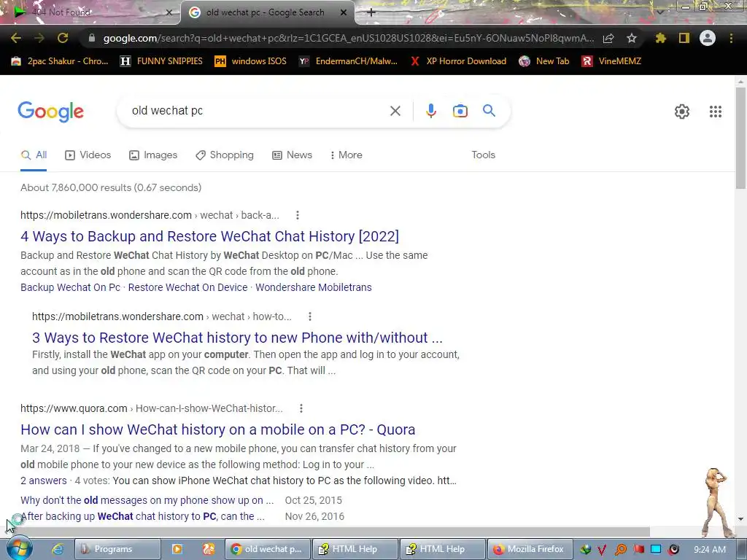The image size is (747, 560).
Task: Open the Quora WeChat history result
Action: pos(217,430)
